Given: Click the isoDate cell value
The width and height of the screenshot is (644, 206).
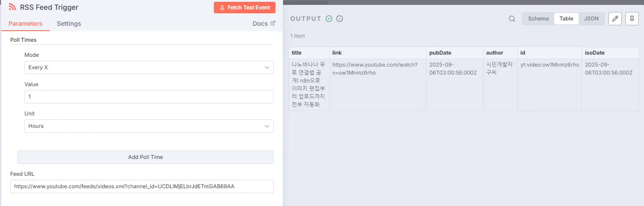Looking at the screenshot, I should 610,85.
